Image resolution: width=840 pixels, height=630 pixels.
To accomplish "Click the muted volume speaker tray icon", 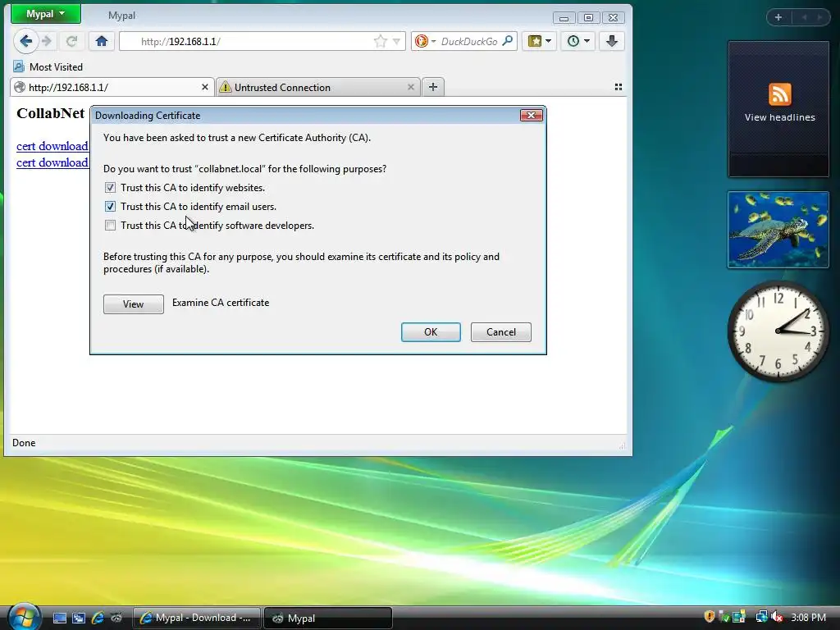I will pyautogui.click(x=776, y=617).
